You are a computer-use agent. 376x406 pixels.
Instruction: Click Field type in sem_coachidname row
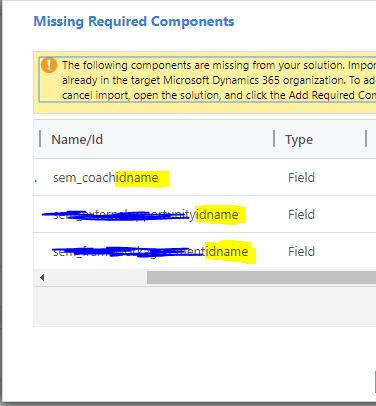[x=301, y=178]
